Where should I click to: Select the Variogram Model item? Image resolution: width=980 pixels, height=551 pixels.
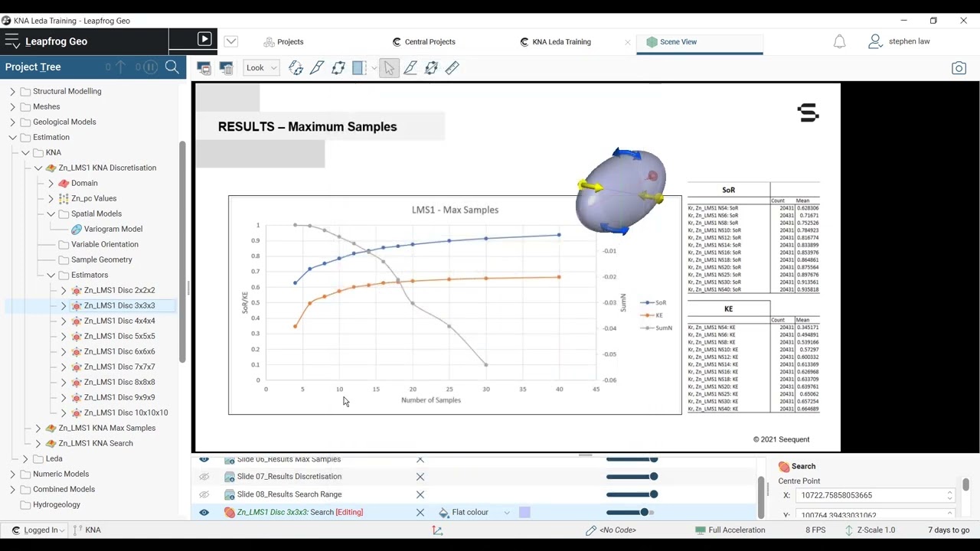[x=113, y=229]
